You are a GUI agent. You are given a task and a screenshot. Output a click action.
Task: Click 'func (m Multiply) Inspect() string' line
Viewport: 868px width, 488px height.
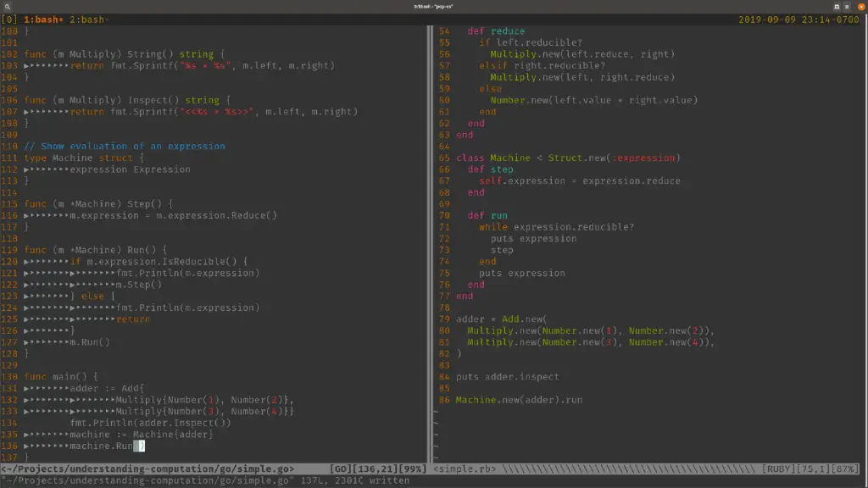point(127,100)
